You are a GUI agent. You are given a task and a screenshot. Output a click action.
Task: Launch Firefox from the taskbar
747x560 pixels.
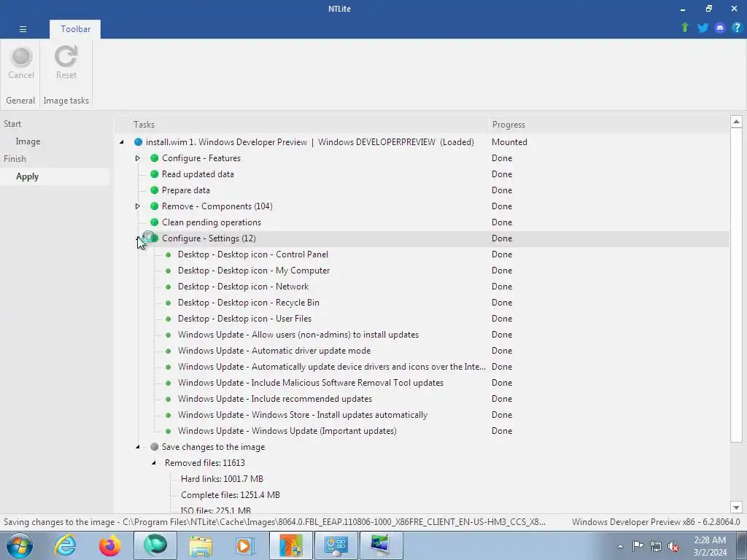coord(110,545)
